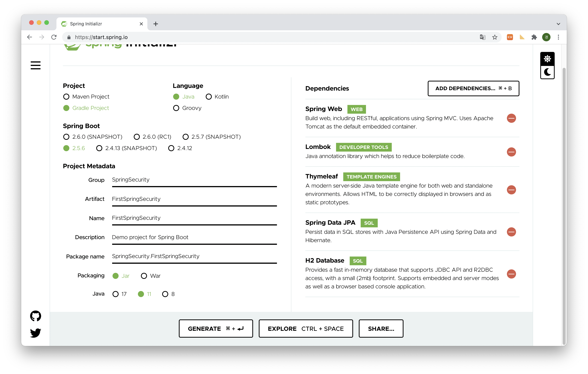Click the SQL tag on Spring Data JPA
This screenshot has width=588, height=374.
pos(369,223)
